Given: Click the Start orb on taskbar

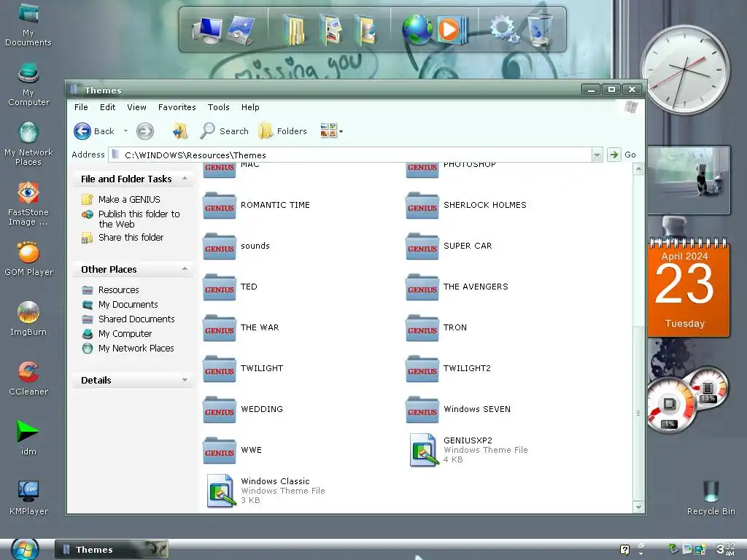Looking at the screenshot, I should click(x=25, y=549).
